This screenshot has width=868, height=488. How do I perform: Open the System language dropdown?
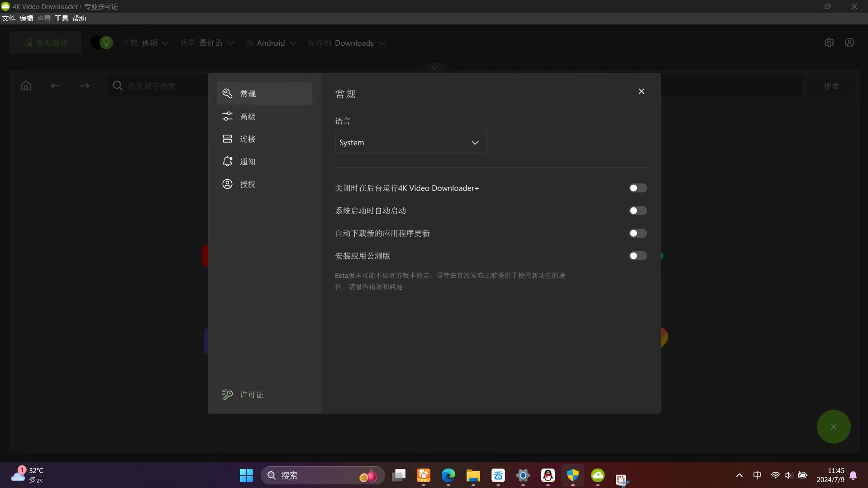pos(410,142)
